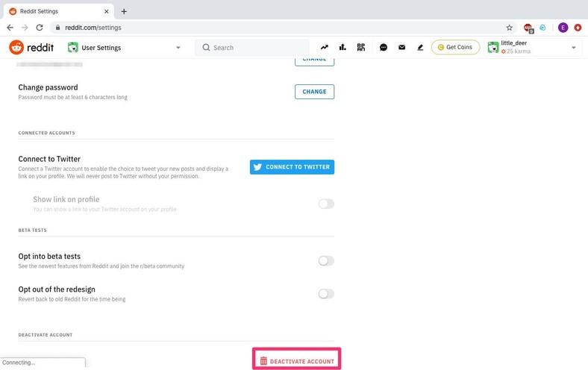The image size is (588, 370).
Task: Click the User Settings avatar icon
Action: 72,47
